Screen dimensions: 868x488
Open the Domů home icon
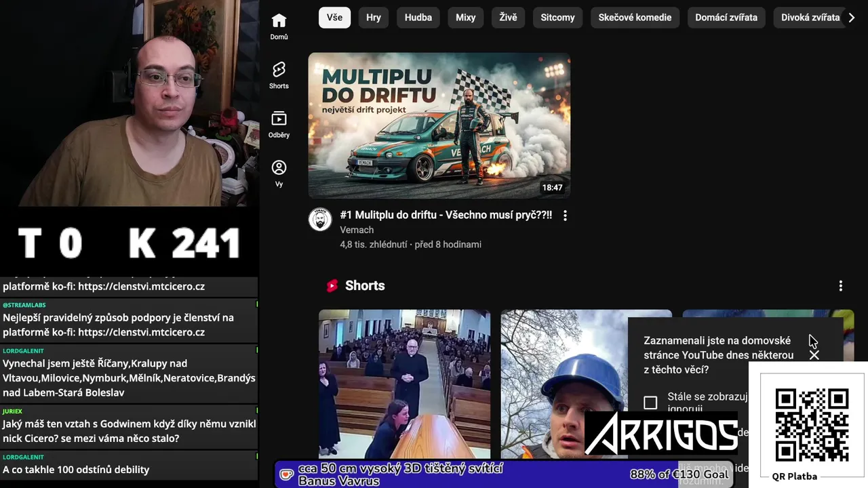coord(279,26)
